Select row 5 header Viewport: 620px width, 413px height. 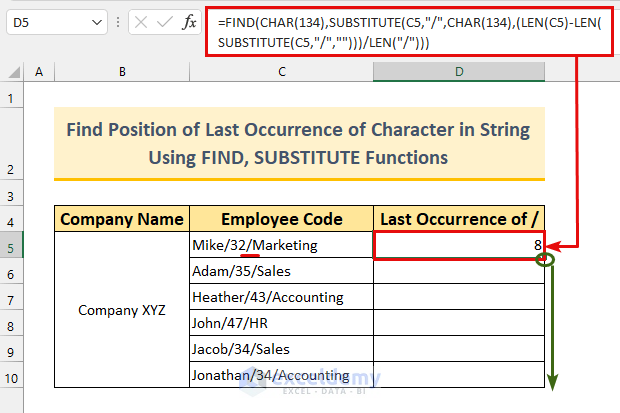(x=11, y=244)
